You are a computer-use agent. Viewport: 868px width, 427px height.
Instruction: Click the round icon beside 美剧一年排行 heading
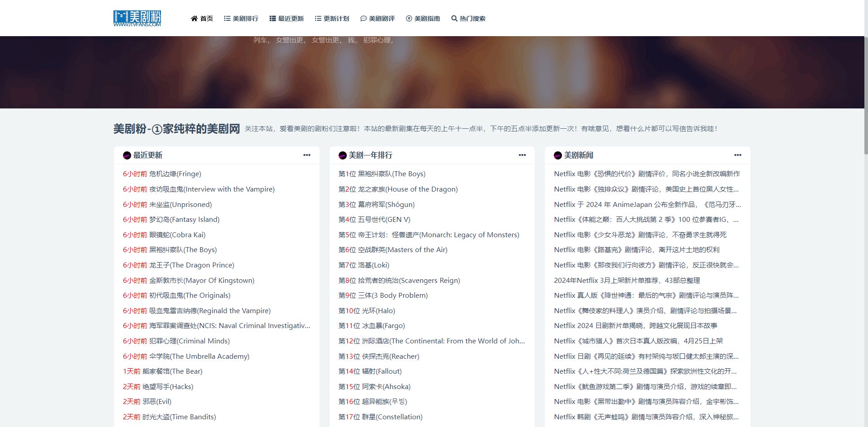click(x=343, y=155)
